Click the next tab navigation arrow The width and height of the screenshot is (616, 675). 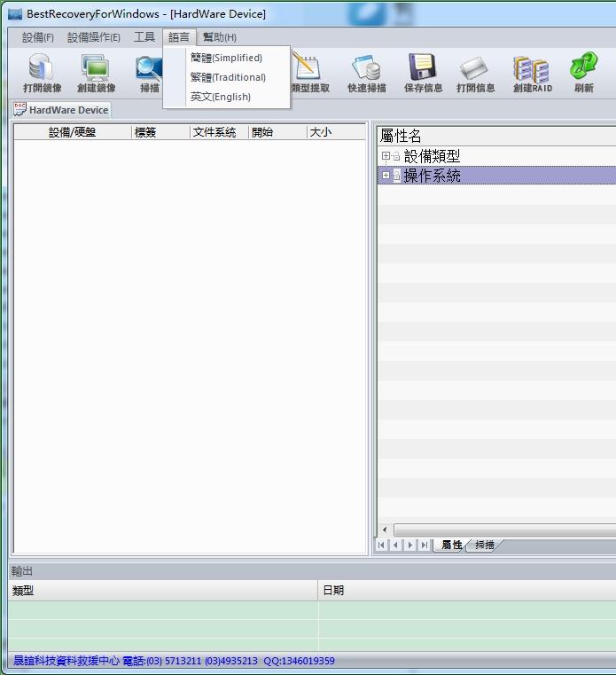410,545
